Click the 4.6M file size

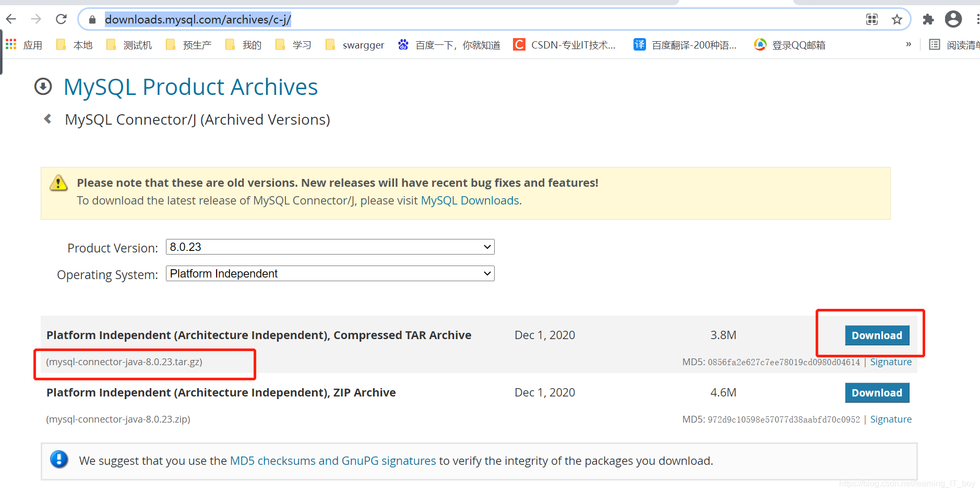pyautogui.click(x=723, y=393)
